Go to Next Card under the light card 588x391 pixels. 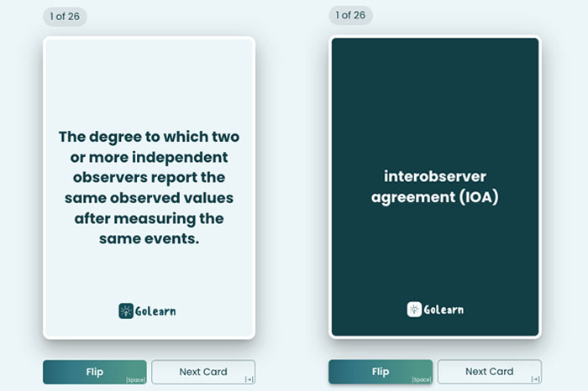pos(203,372)
